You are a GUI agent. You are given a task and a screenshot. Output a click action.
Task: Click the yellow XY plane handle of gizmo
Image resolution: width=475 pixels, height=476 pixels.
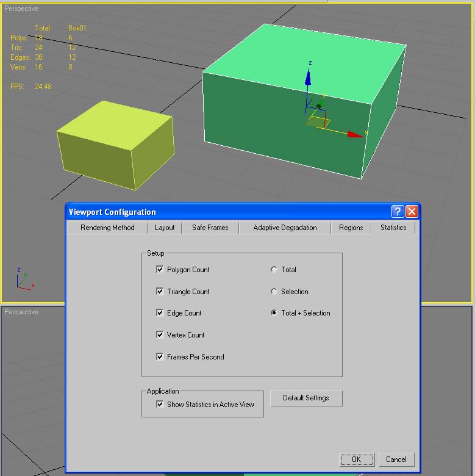[x=318, y=123]
